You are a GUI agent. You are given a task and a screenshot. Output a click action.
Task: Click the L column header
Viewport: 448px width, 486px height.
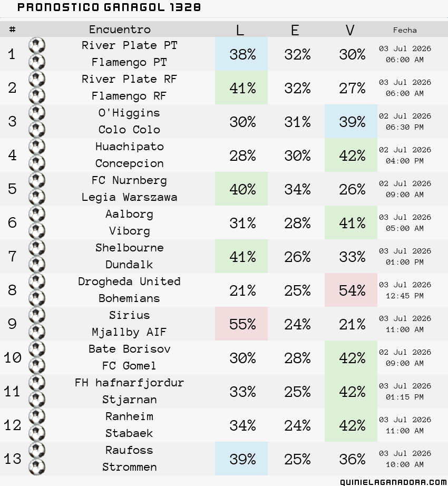click(240, 30)
